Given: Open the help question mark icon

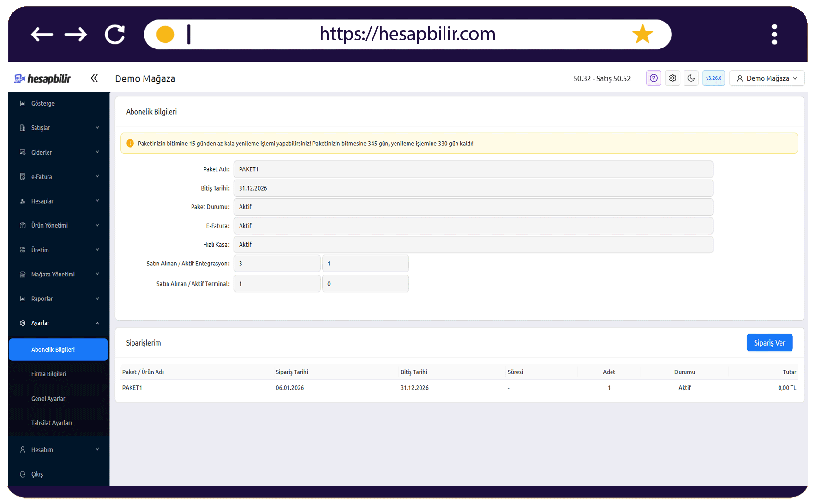Looking at the screenshot, I should coord(653,78).
